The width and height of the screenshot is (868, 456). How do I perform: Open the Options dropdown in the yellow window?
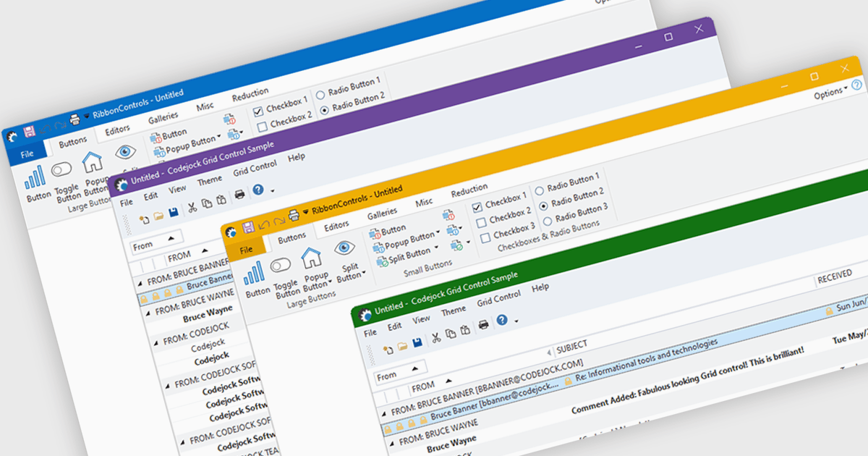pos(830,93)
